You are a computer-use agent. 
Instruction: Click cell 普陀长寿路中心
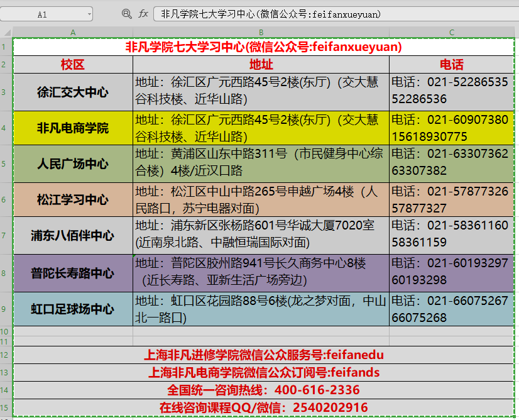73,274
